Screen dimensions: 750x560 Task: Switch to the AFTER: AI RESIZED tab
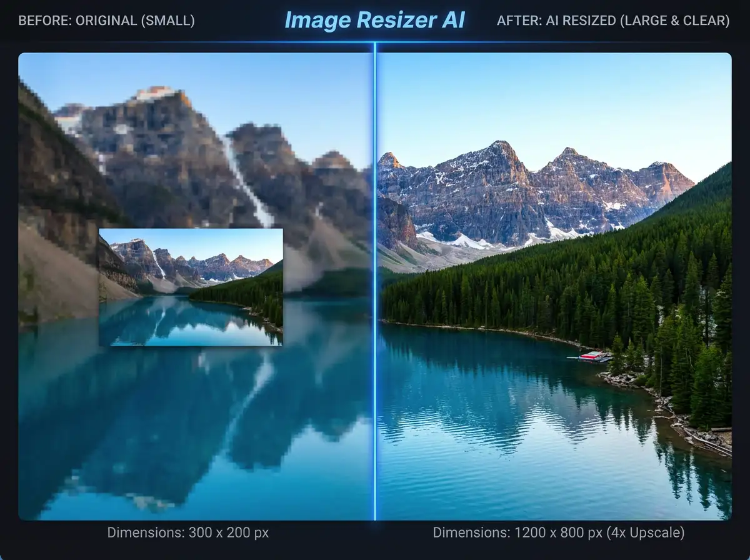pos(614,19)
